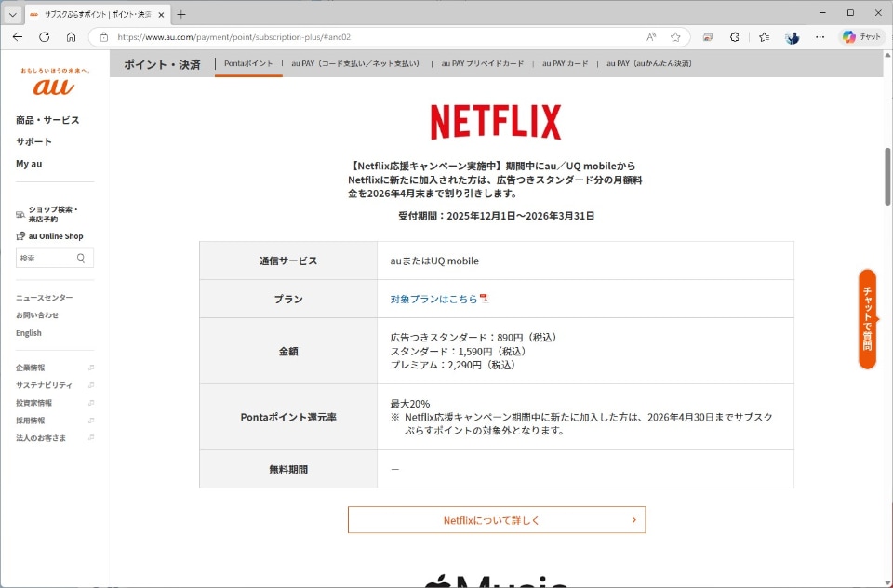Open サポート menu

(x=33, y=141)
